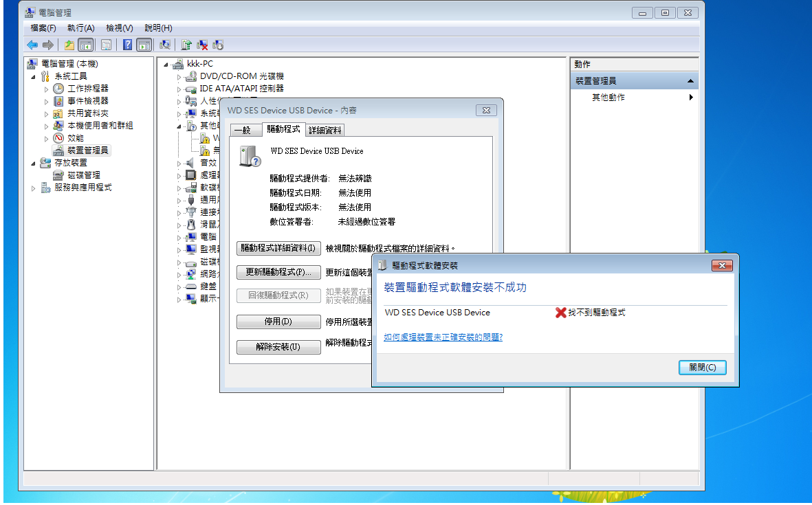812x505 pixels.
Task: Expand the 事件檢視器 node arrow
Action: coord(46,102)
